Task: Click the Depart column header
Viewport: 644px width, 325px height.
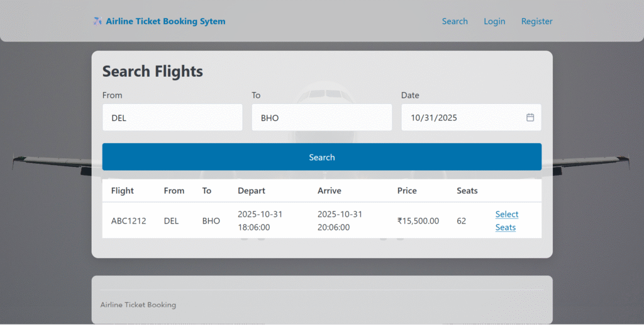Action: [x=252, y=191]
